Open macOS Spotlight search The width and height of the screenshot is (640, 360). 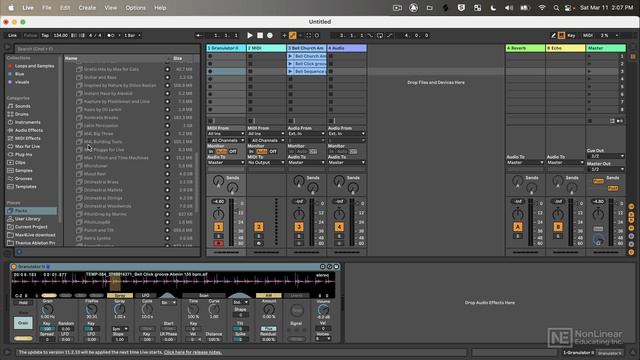556,8
